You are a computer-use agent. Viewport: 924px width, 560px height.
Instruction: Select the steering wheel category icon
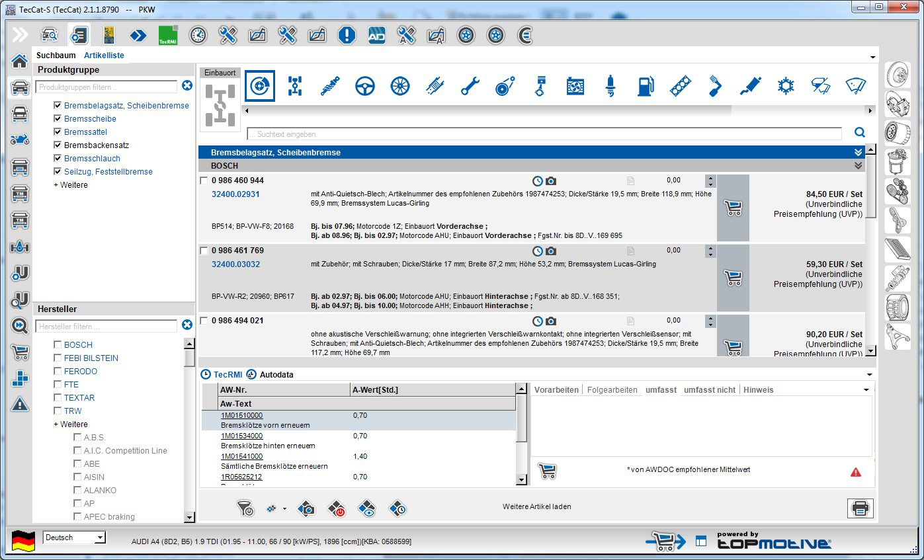(365, 85)
